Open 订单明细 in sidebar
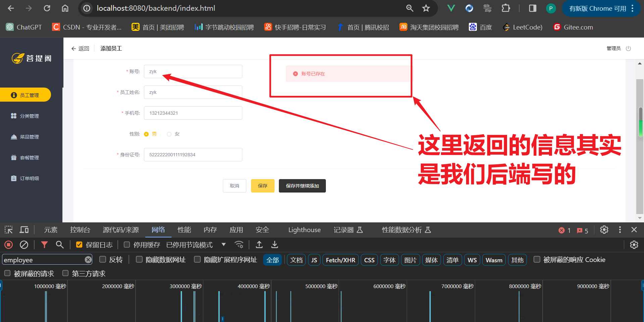The width and height of the screenshot is (644, 322). tap(26, 178)
